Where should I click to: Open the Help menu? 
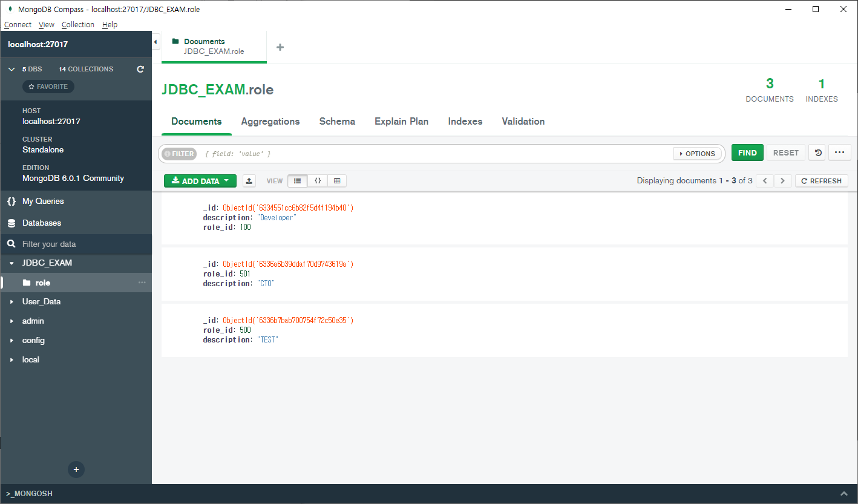pos(110,25)
